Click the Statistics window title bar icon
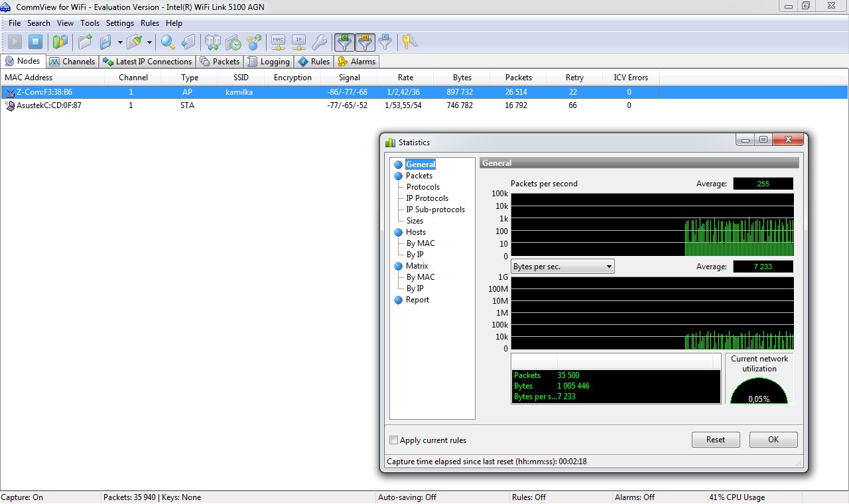The height and width of the screenshot is (504, 849). pos(390,142)
